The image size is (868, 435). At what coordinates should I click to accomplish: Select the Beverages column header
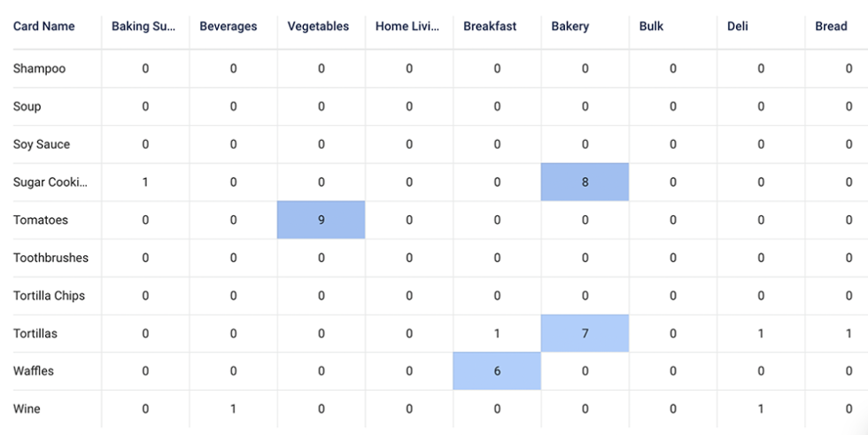[229, 27]
